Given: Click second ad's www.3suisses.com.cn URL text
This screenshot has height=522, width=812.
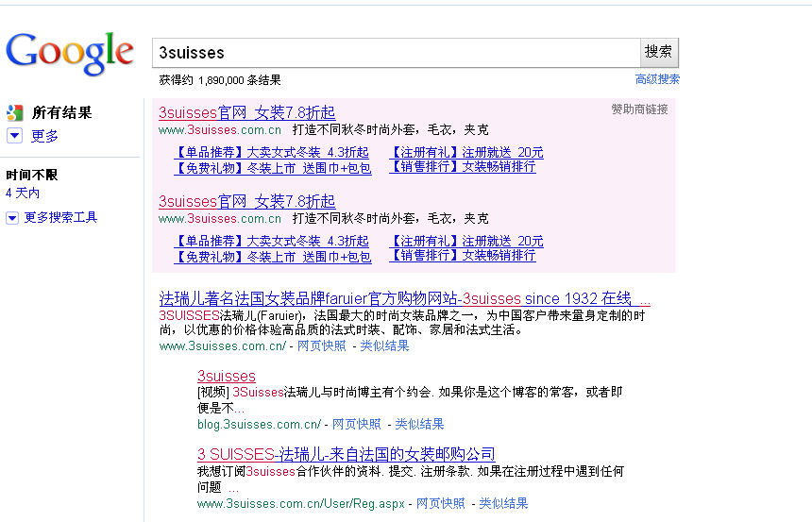Looking at the screenshot, I should pos(220,218).
